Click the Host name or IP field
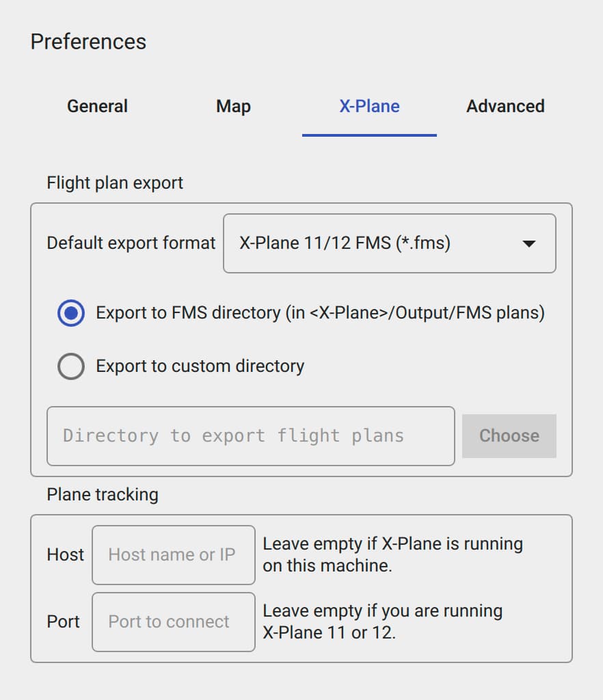 click(172, 554)
